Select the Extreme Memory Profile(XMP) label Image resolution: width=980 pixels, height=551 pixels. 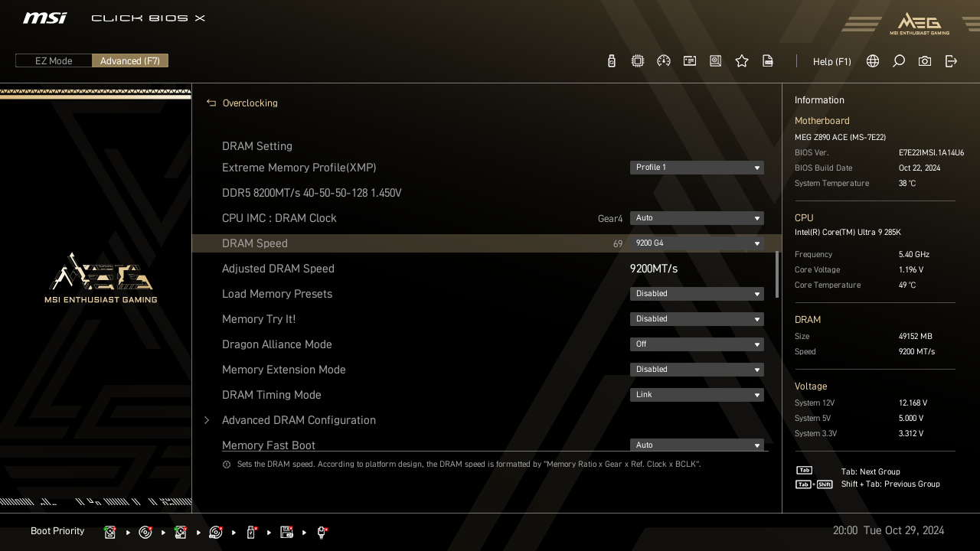click(299, 168)
